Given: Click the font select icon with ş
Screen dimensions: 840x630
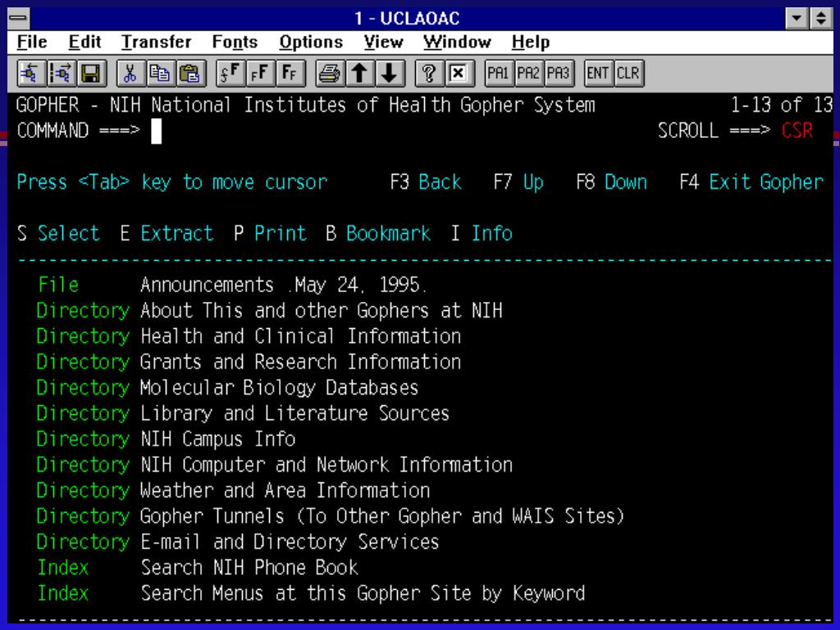Looking at the screenshot, I should [x=231, y=73].
